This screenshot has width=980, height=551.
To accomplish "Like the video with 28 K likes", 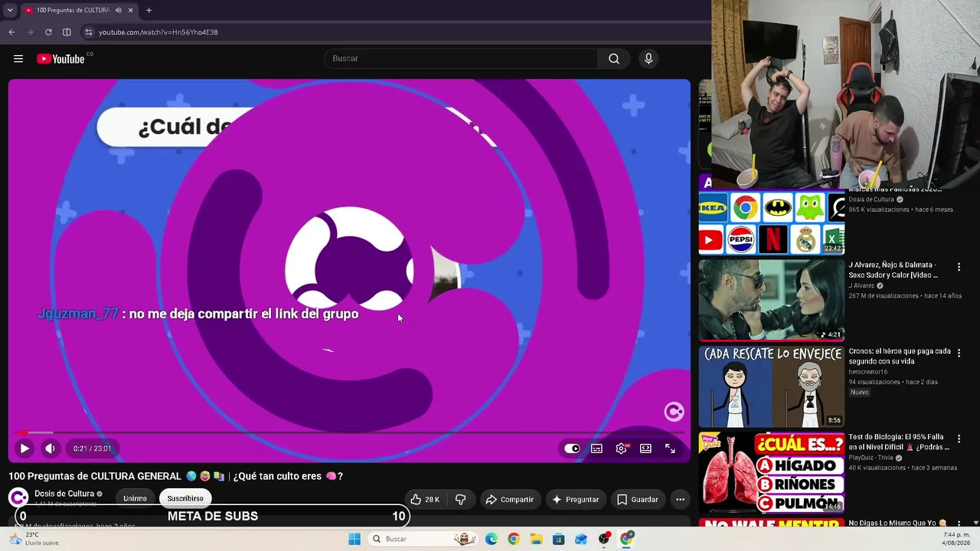I will coord(425,500).
